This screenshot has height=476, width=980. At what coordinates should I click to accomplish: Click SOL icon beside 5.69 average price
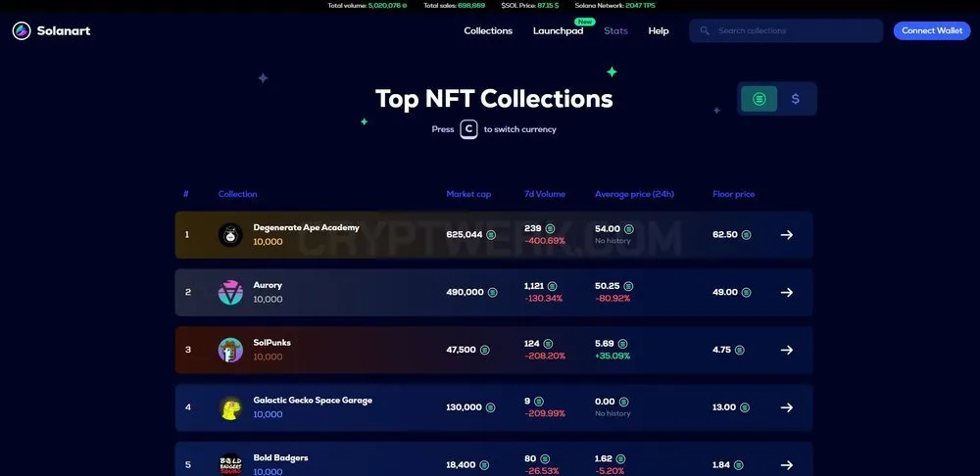622,344
